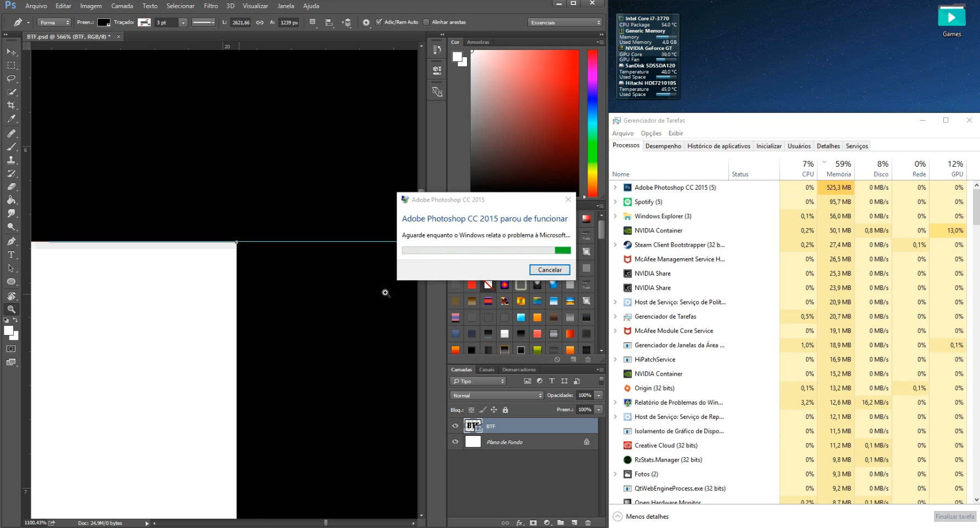This screenshot has height=528, width=980.
Task: Click the Finalizar tarefa button
Action: pyautogui.click(x=955, y=516)
